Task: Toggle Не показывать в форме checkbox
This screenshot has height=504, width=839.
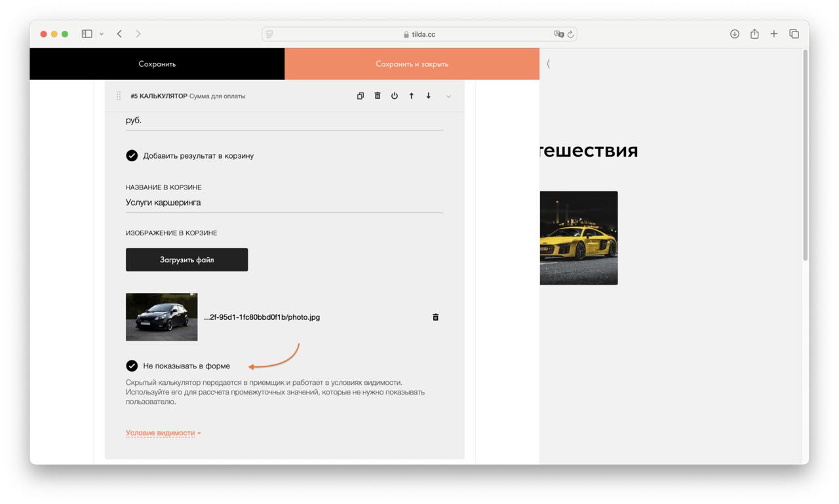Action: (x=132, y=366)
